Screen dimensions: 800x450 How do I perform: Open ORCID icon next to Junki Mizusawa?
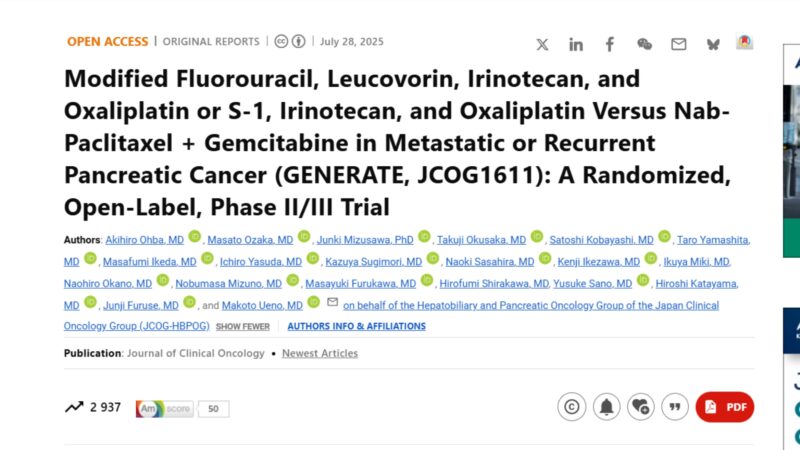pyautogui.click(x=424, y=236)
